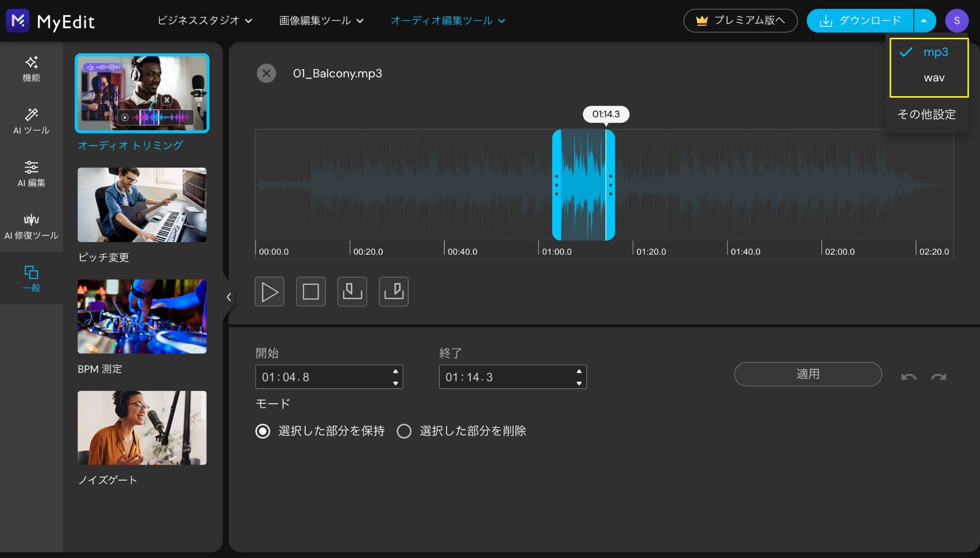Screen dimensions: 980x558
Task: Click the ノイズゲート label
Action: pyautogui.click(x=108, y=480)
